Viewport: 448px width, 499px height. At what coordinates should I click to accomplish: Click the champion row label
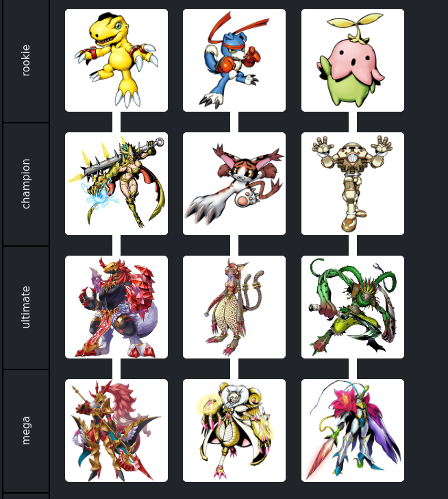[26, 184]
